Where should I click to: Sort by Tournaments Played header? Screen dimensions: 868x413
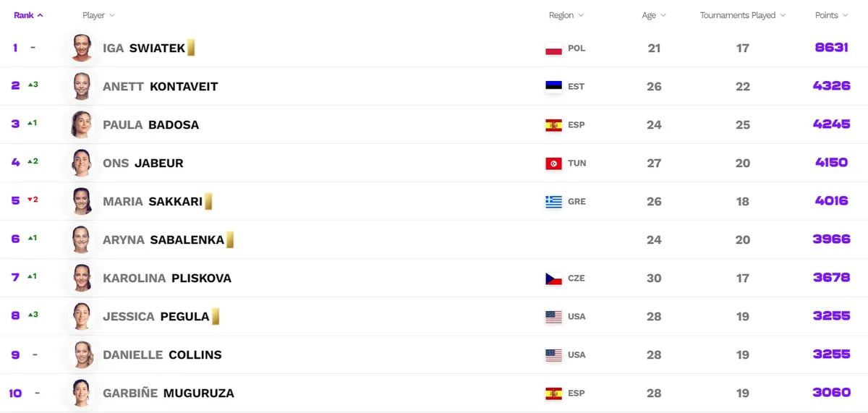pos(743,15)
